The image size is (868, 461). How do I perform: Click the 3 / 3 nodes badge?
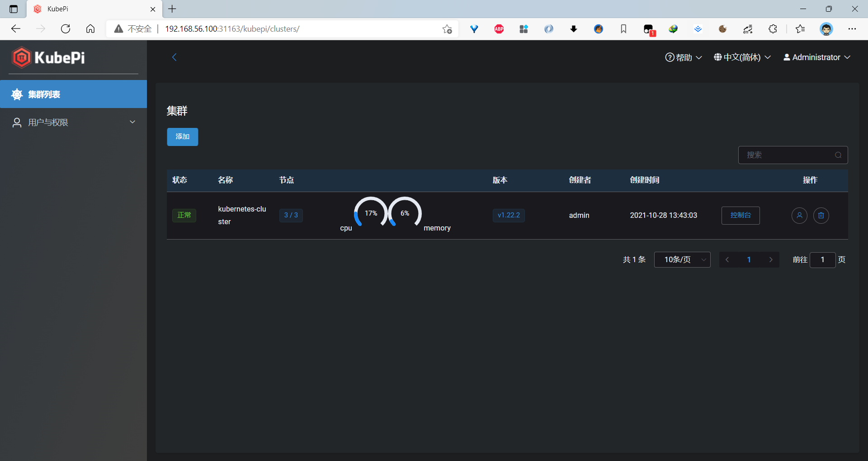coord(291,215)
